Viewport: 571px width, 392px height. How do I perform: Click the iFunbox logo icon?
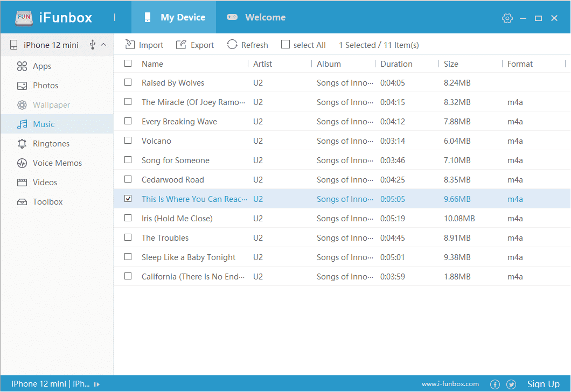pyautogui.click(x=24, y=18)
